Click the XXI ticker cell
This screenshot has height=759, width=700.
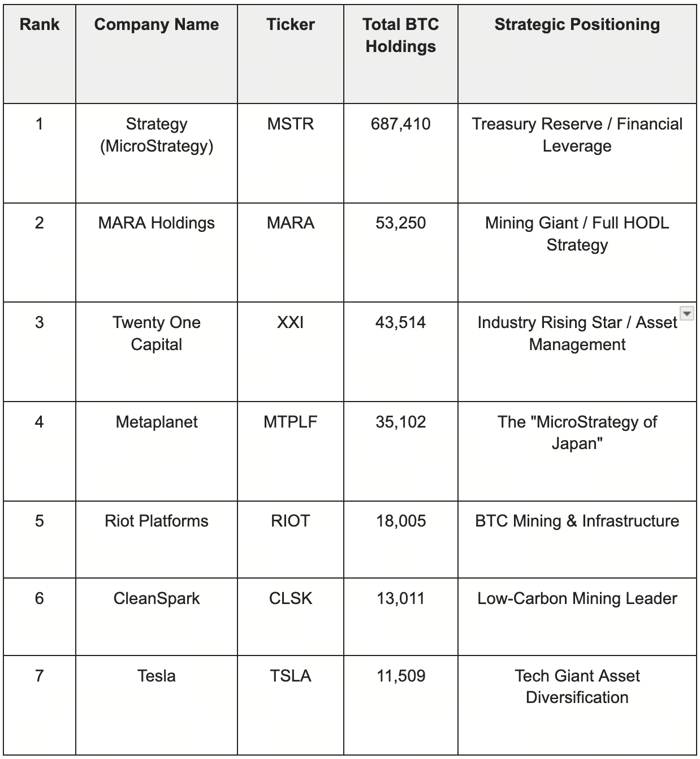(291, 322)
